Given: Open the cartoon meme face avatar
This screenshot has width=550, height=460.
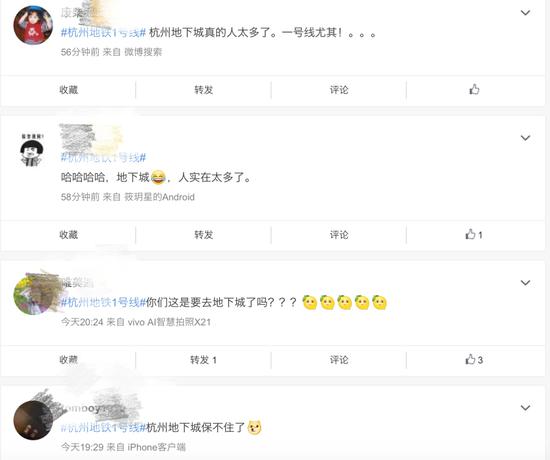Looking at the screenshot, I should click(32, 150).
